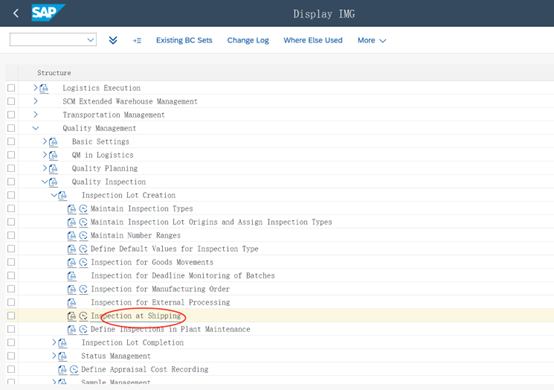Execute Inspection for Goods Movements activity
The image size is (554, 390).
pos(83,262)
